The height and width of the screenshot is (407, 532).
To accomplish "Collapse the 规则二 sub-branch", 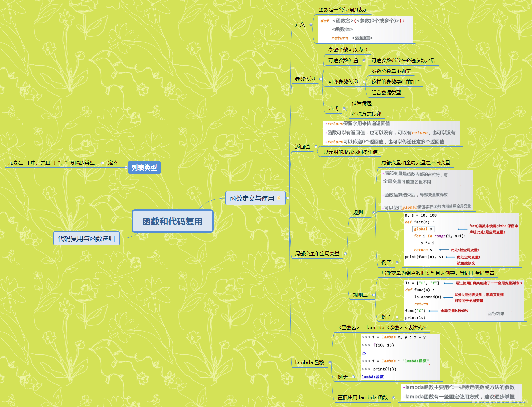I will pos(374,295).
